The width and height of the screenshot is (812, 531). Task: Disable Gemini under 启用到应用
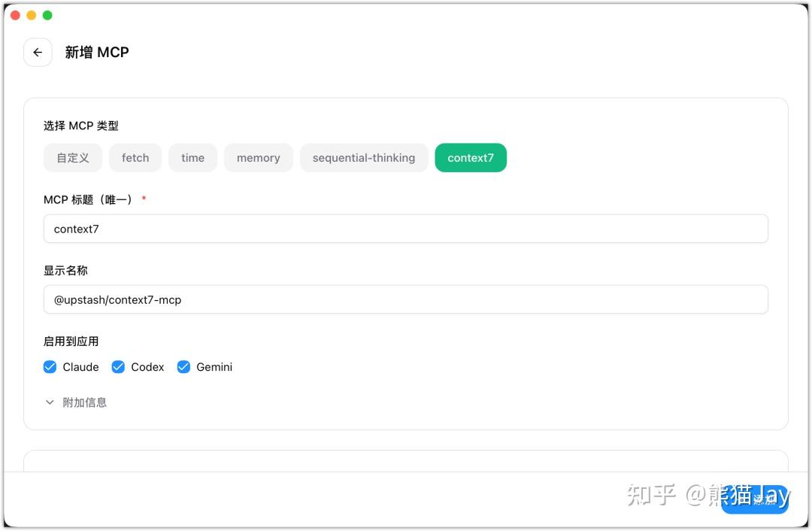click(x=183, y=367)
